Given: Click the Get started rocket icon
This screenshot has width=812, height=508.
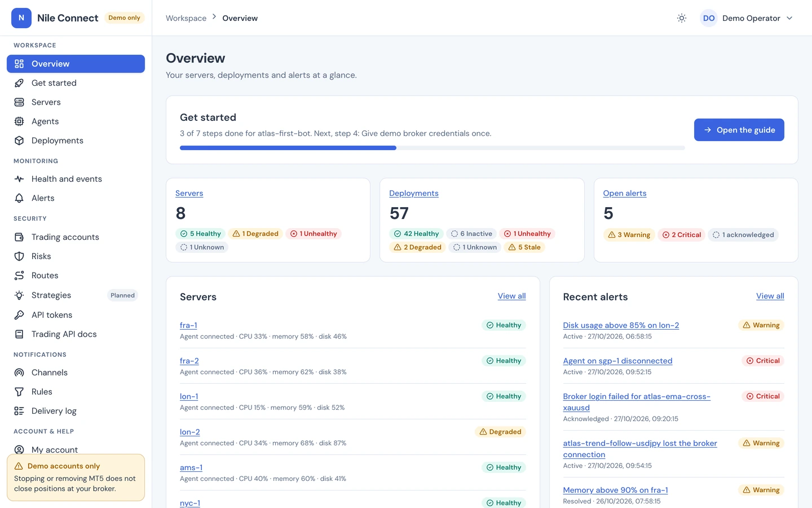Looking at the screenshot, I should tap(19, 83).
